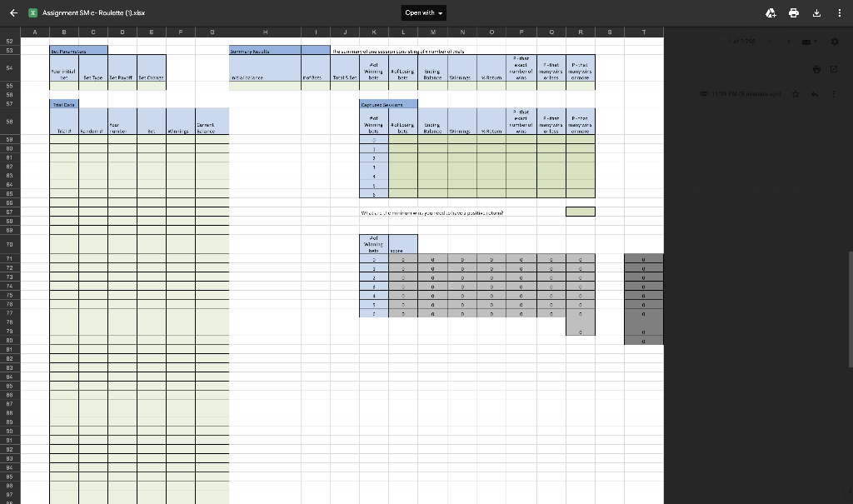853x504 pixels.
Task: Click the 'Total $ Bet' header cell
Action: click(x=344, y=68)
